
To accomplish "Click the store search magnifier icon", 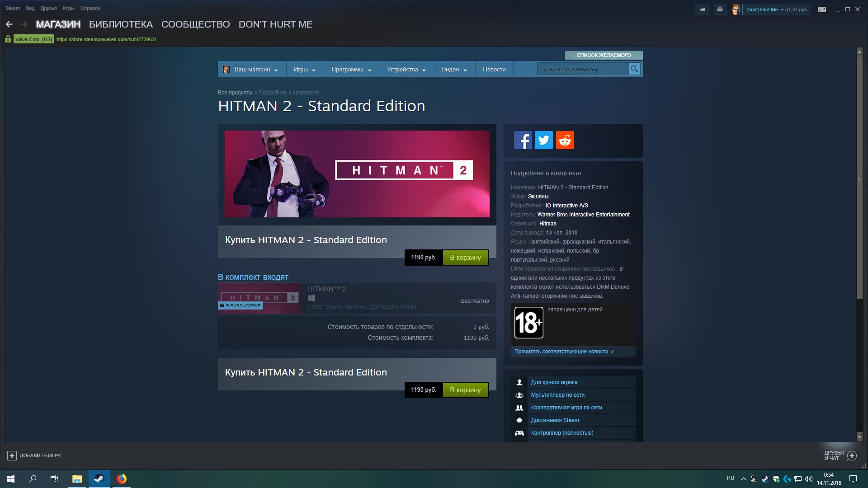I will (634, 69).
